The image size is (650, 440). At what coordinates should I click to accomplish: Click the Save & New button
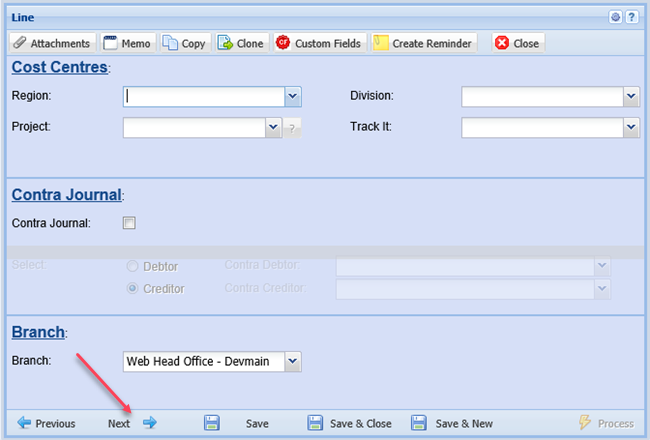tap(452, 423)
